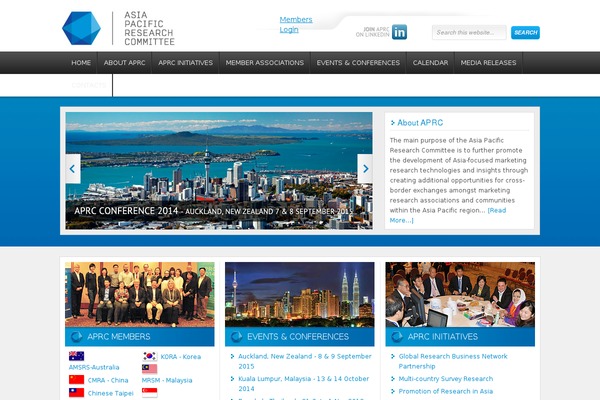The image size is (600, 400).
Task: Click the Chinese Taipei flag icon
Action: [x=77, y=392]
